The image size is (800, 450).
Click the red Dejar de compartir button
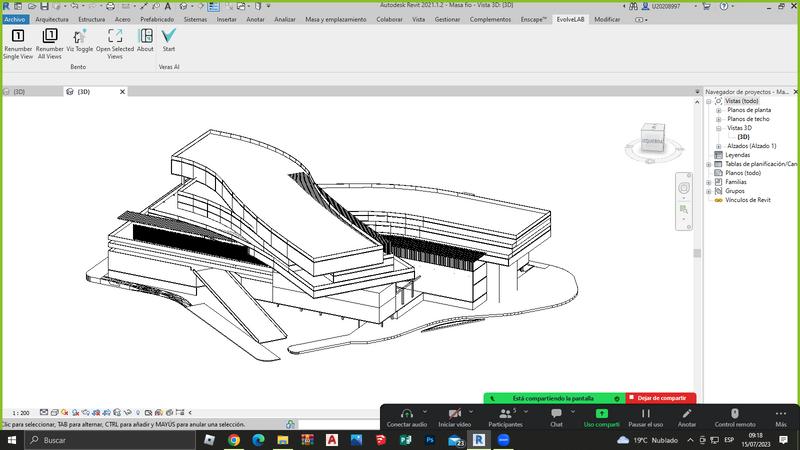[661, 397]
